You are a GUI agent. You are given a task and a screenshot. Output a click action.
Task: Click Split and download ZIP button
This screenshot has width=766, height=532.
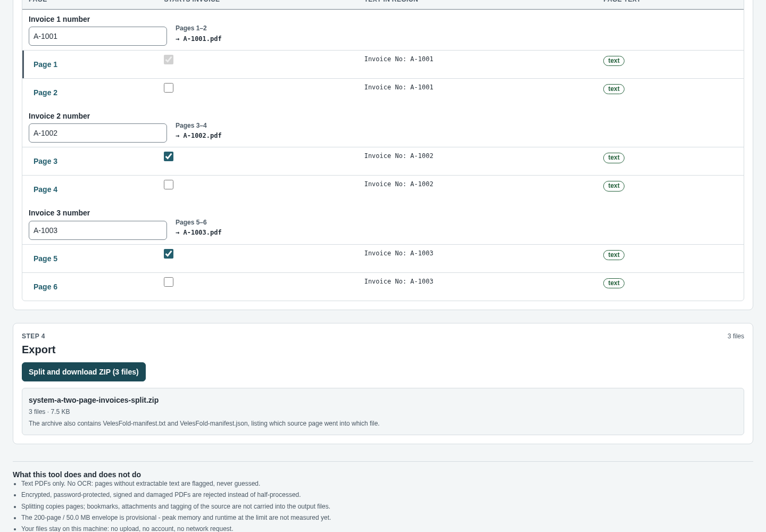tap(84, 372)
